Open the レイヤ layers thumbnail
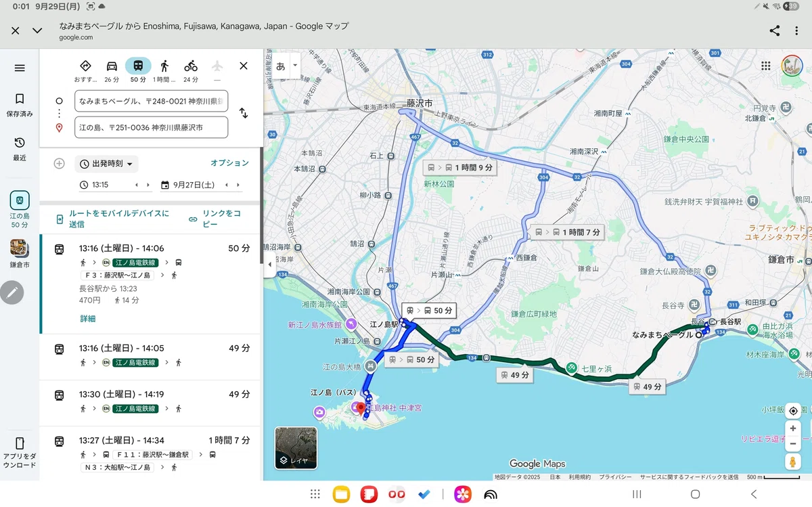Viewport: 812px width, 507px height. pos(296,447)
